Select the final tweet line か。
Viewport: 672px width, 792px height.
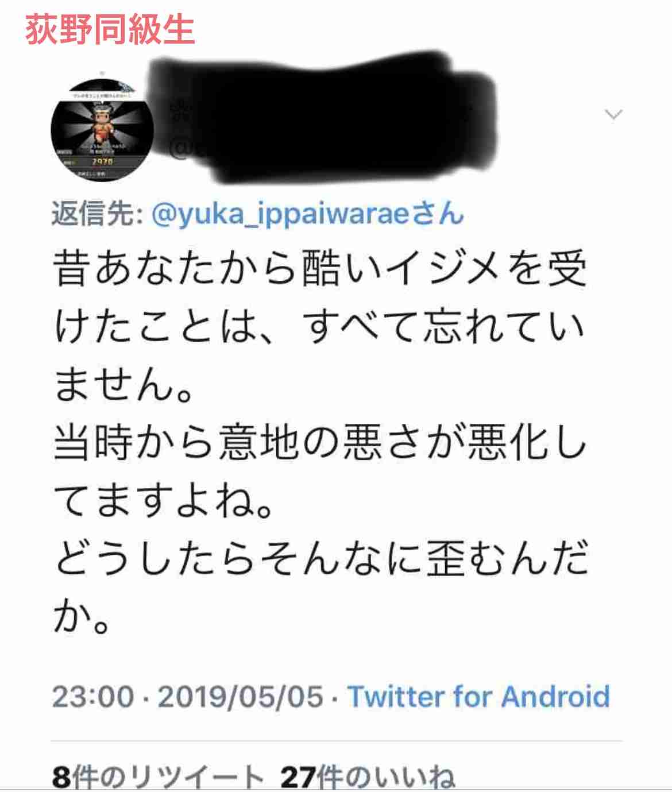pyautogui.click(x=82, y=617)
